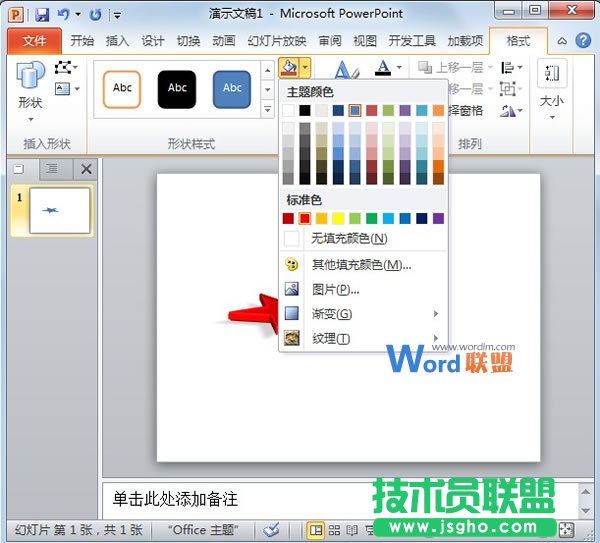Click "Office 主题" in the status bar
The width and height of the screenshot is (600, 543).
point(203,530)
